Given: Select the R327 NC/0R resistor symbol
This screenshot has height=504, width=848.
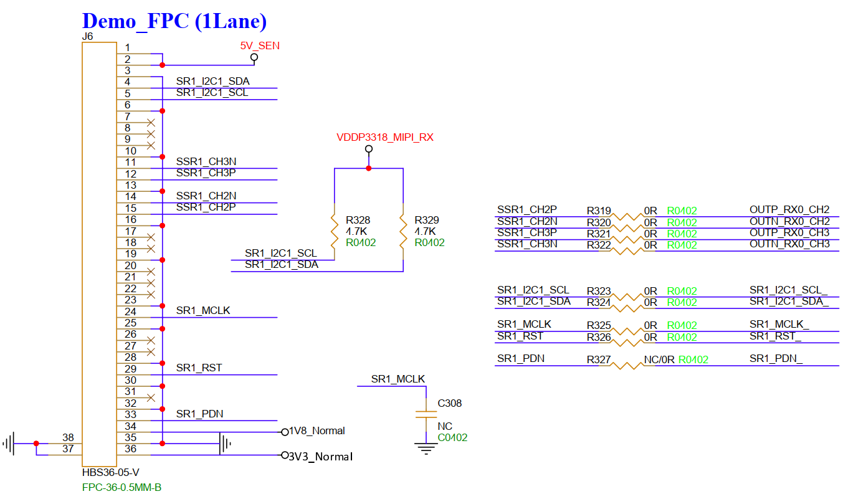Looking at the screenshot, I should click(627, 366).
